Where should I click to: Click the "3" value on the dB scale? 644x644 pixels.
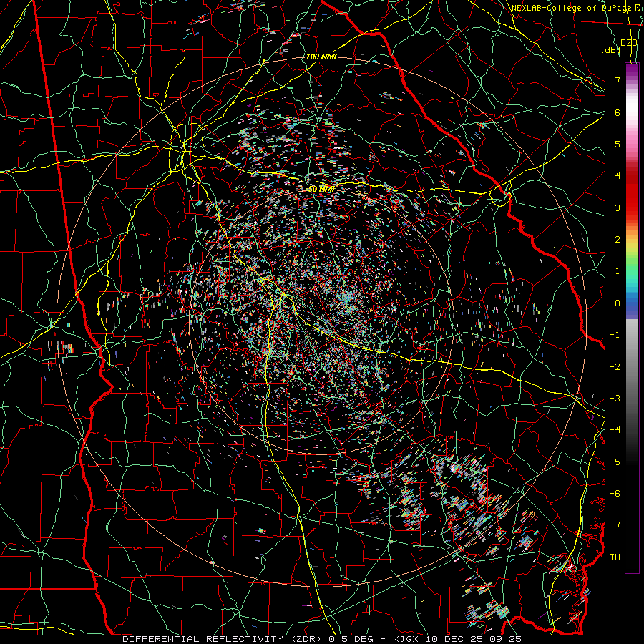tap(618, 208)
